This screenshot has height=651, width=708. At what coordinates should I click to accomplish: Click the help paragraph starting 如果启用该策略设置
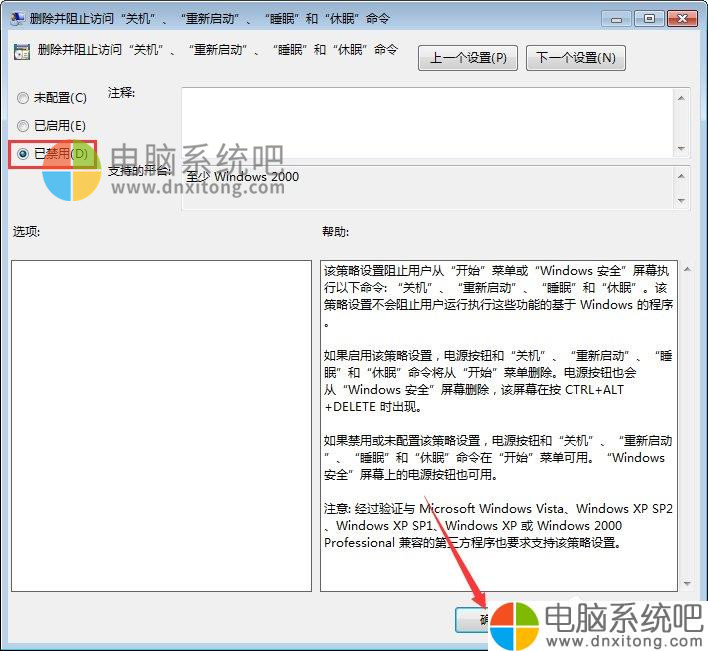pos(498,381)
